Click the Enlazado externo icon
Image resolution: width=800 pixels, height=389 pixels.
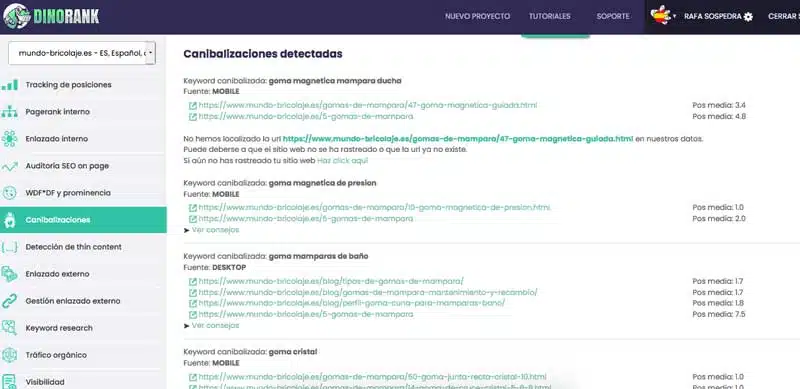(x=10, y=274)
